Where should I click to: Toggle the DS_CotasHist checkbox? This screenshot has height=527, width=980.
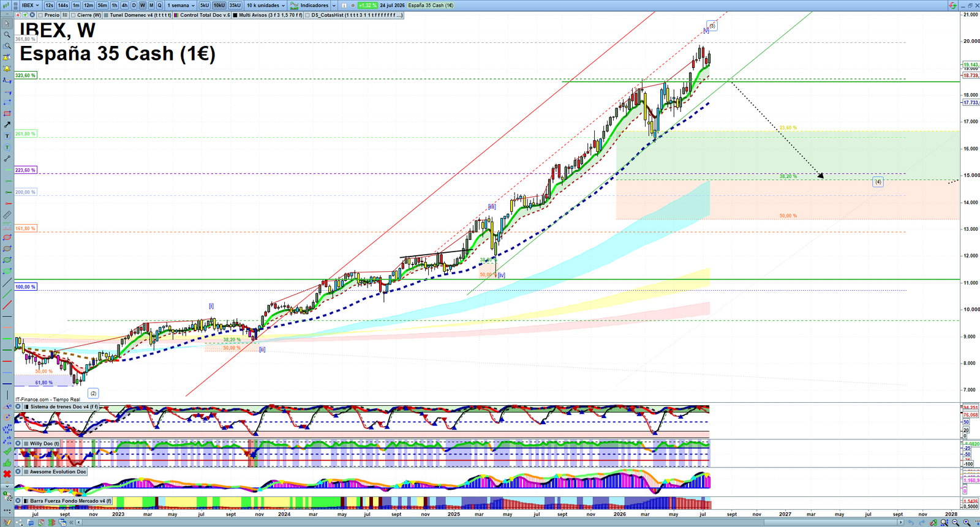(x=307, y=15)
